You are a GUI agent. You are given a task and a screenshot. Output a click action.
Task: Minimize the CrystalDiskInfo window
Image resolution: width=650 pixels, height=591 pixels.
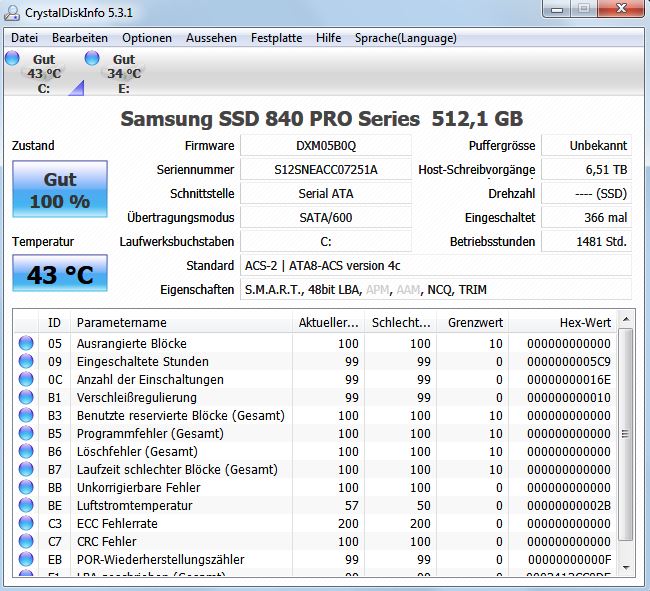coord(557,9)
